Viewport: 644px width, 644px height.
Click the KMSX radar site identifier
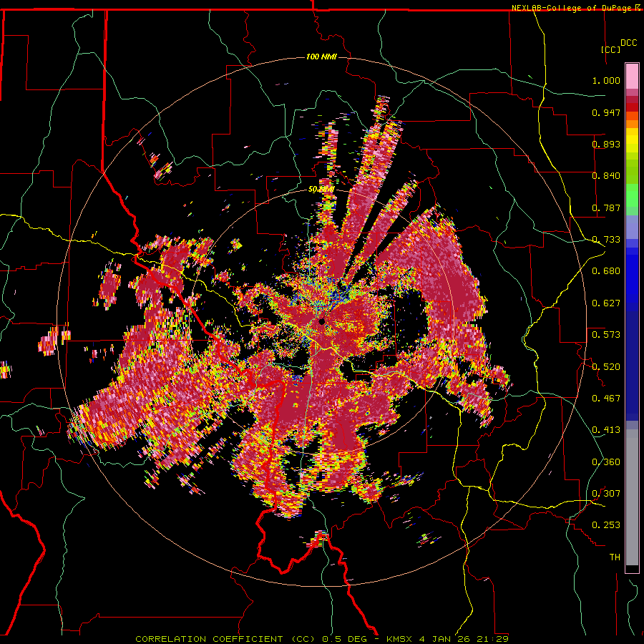401,639
